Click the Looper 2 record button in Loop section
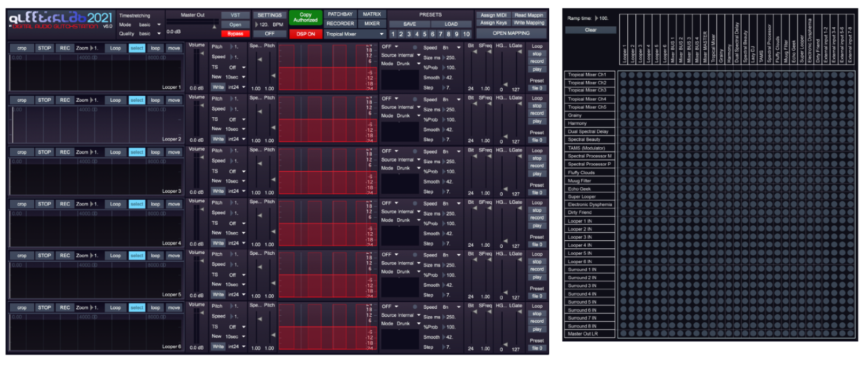868x365 pixels. [x=537, y=113]
